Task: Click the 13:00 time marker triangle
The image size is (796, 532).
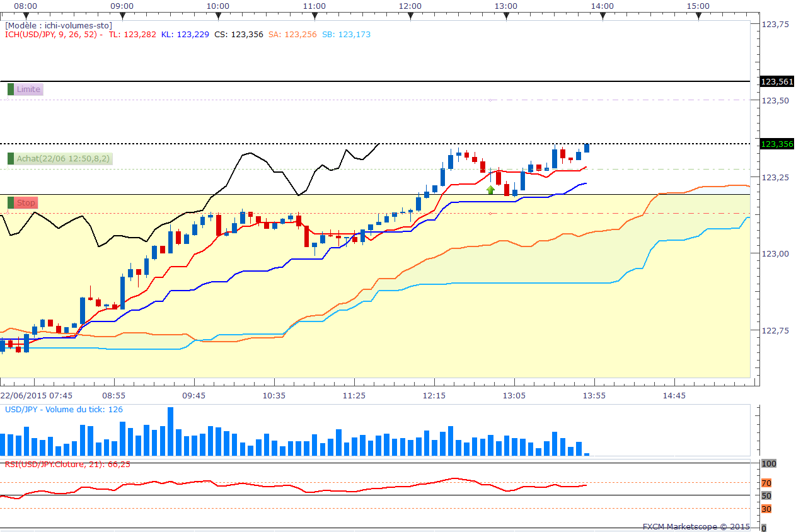Action: [x=506, y=16]
